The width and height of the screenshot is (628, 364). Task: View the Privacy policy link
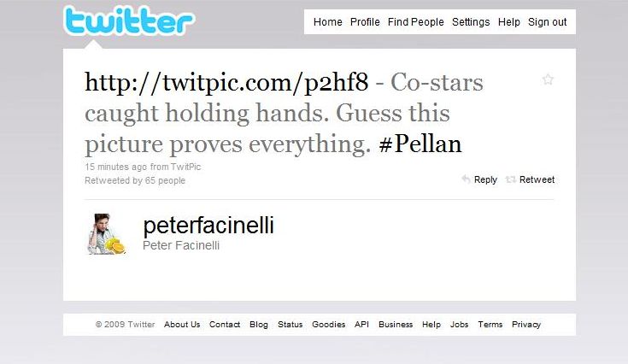(526, 325)
